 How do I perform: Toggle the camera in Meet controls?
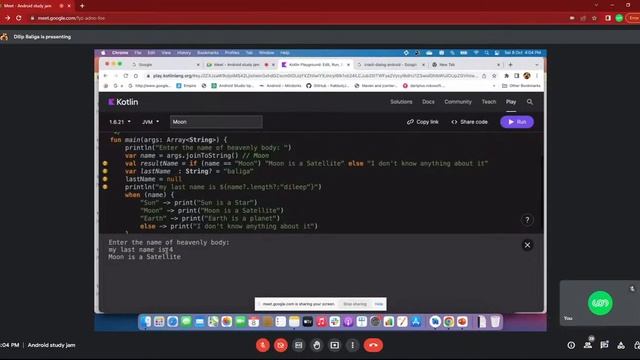tap(281, 345)
